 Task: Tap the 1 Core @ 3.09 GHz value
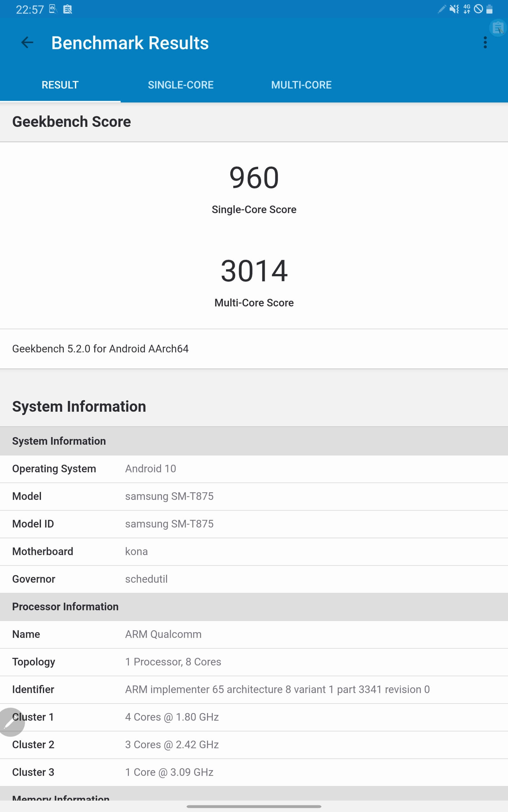(x=169, y=772)
